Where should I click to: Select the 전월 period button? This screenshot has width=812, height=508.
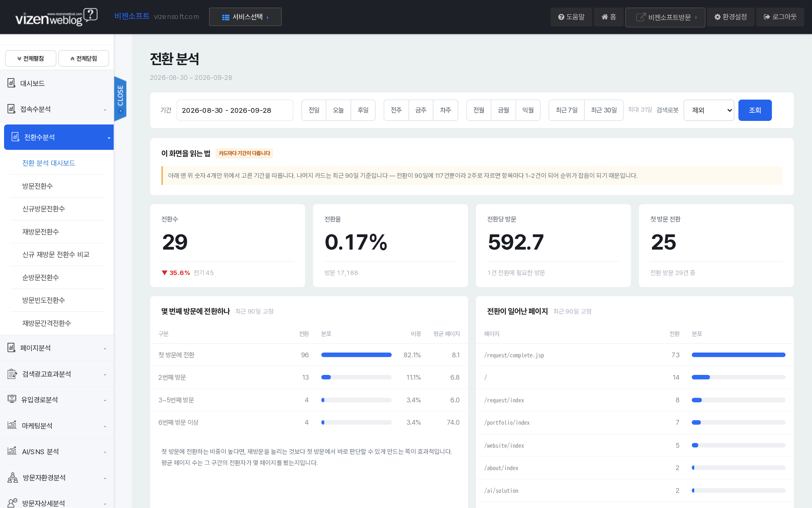tap(479, 110)
